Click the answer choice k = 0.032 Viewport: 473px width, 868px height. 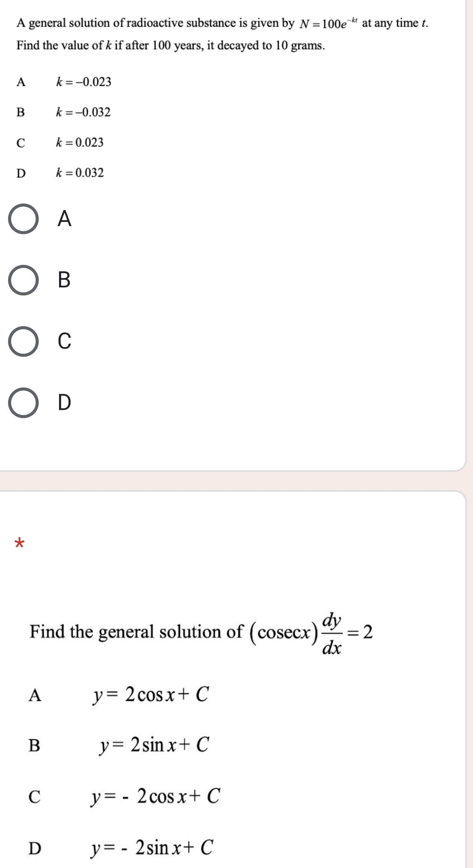(x=80, y=172)
